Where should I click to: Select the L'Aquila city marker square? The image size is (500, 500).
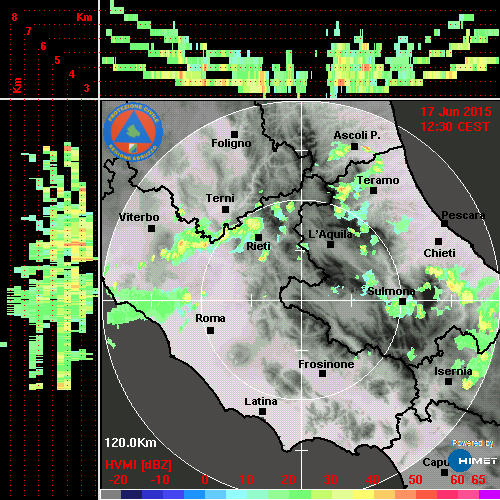[330, 244]
